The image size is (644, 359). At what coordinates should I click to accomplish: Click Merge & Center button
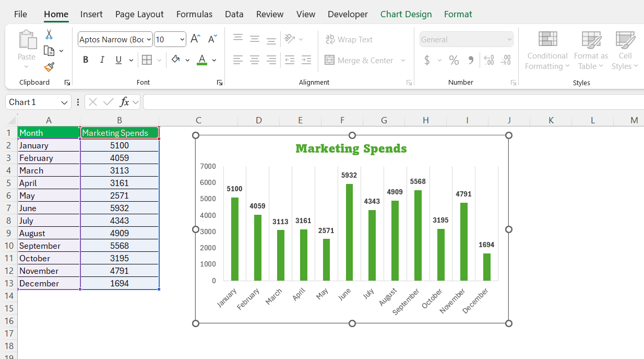click(359, 60)
